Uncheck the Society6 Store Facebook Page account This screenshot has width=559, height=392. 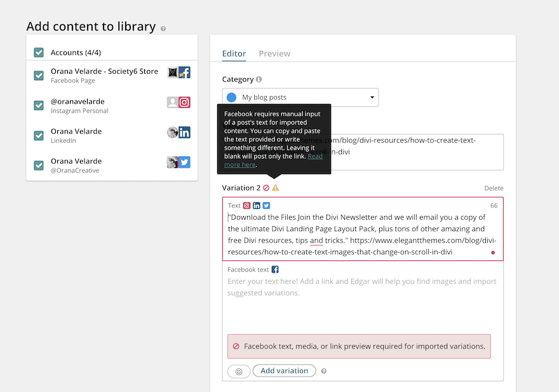coord(39,76)
